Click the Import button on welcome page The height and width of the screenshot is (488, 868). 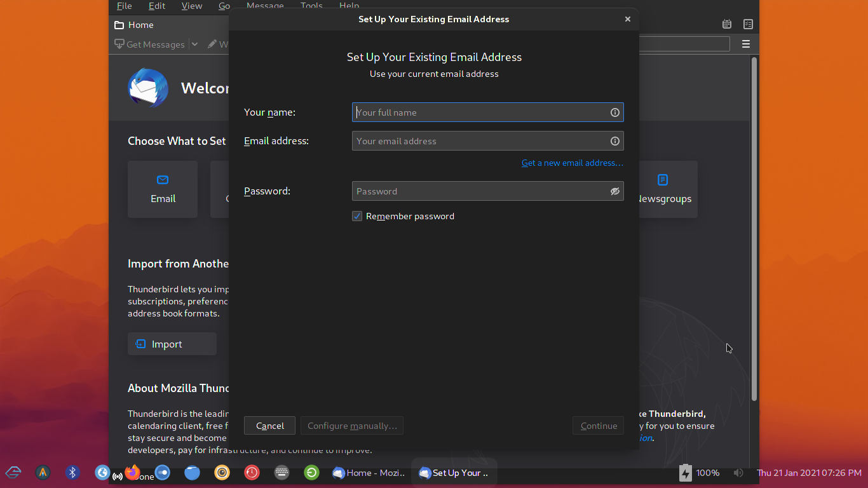(x=172, y=344)
